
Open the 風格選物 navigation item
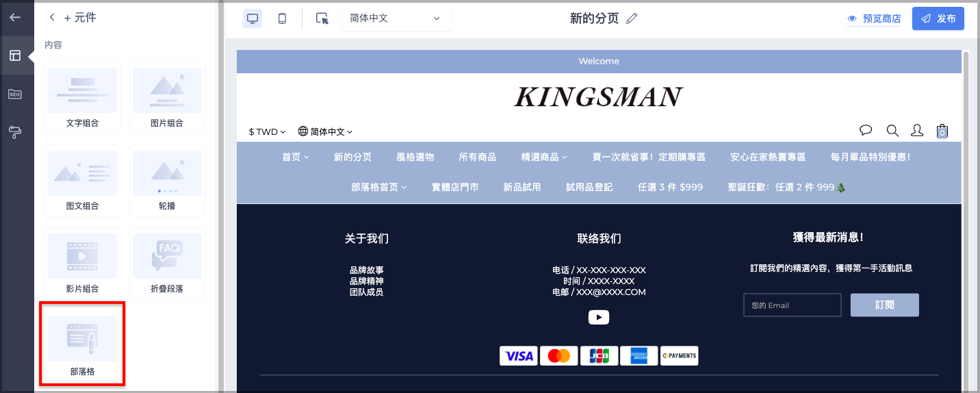(415, 157)
